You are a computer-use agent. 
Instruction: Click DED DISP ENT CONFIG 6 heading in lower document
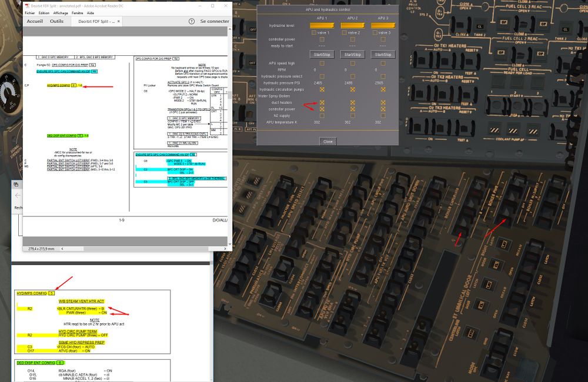tap(41, 363)
